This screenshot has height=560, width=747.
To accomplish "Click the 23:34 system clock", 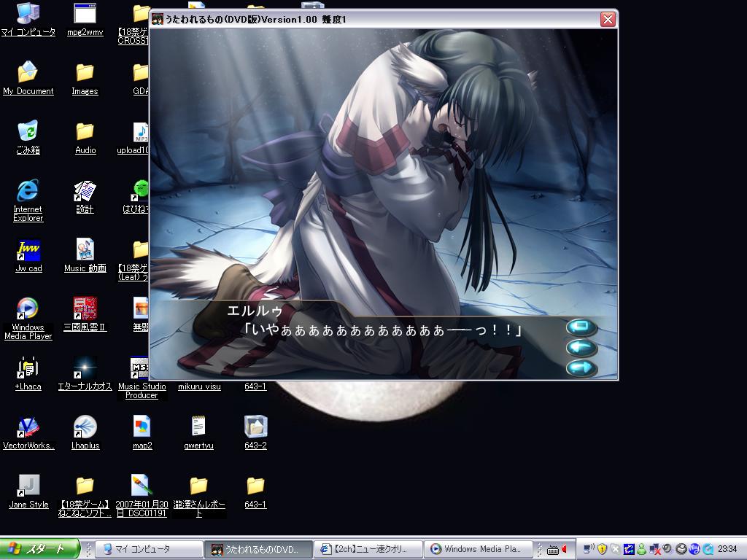I will (x=727, y=549).
